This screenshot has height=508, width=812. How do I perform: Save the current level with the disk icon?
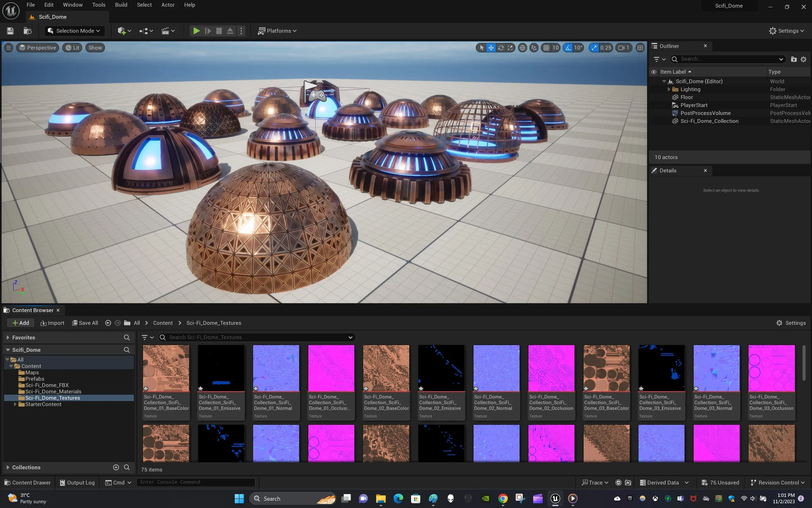pyautogui.click(x=10, y=31)
